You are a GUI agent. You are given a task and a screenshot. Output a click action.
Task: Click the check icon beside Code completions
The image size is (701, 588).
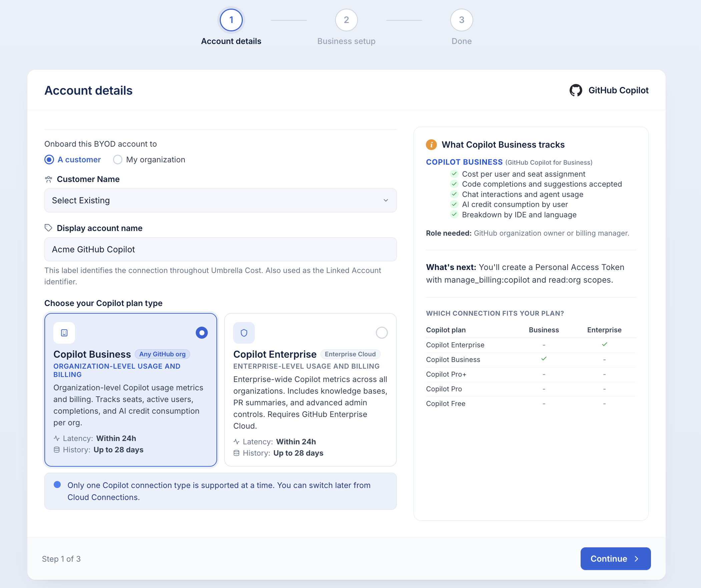pos(454,184)
